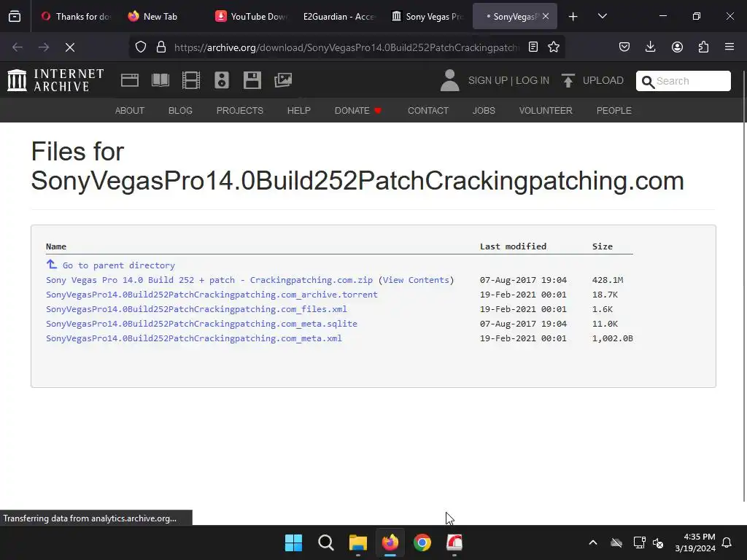Bookmark this page with star icon
This screenshot has width=747, height=560.
click(x=554, y=47)
